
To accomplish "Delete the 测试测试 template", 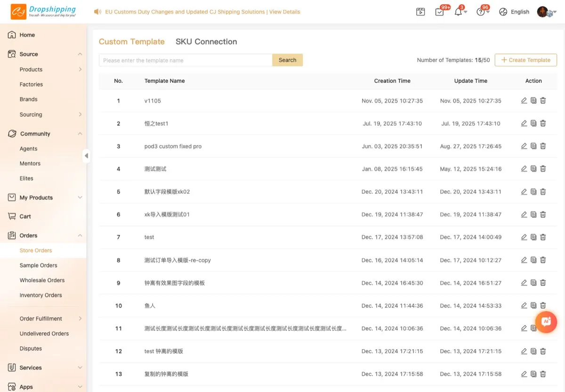I will 543,169.
